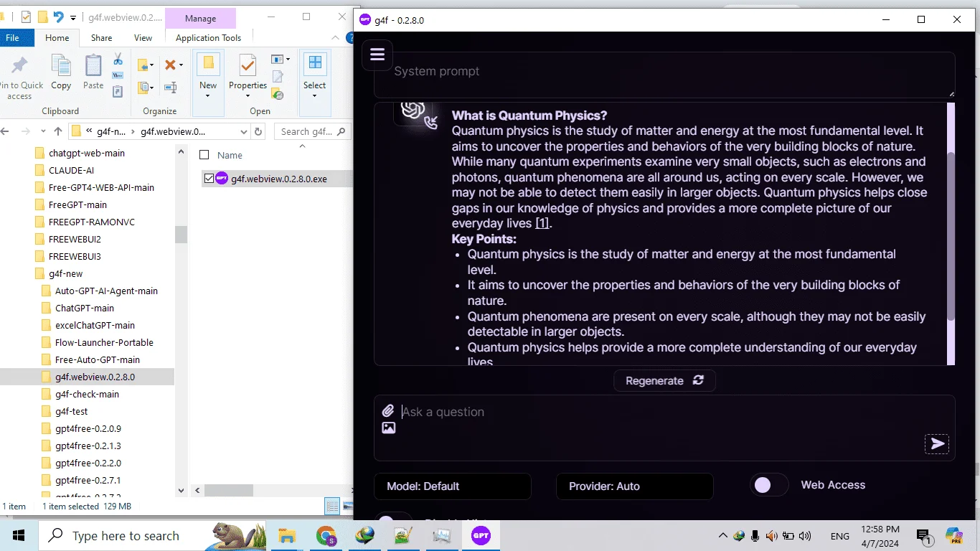Image resolution: width=980 pixels, height=551 pixels.
Task: Show hidden system tray icons
Action: tap(723, 536)
